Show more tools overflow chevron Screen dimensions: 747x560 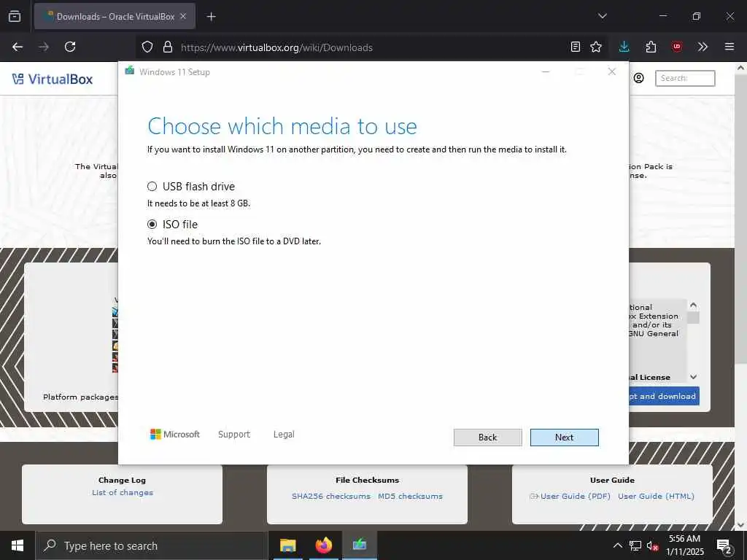[703, 47]
